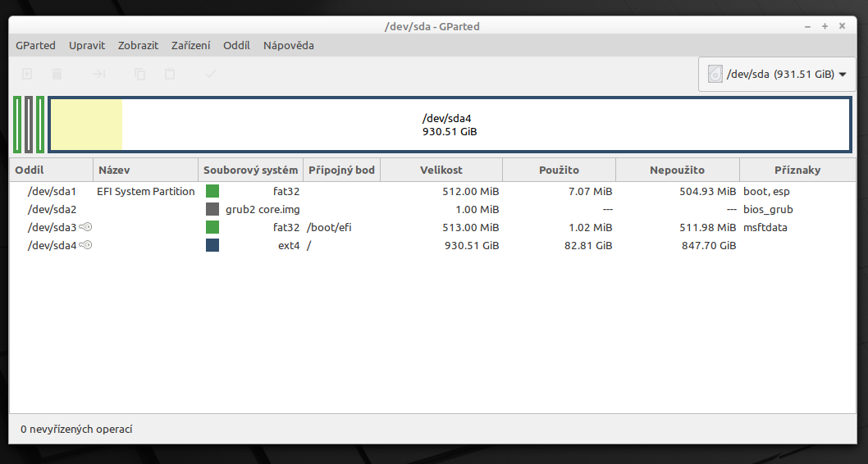Viewport: 868px width, 464px height.
Task: Select the /dev/sda4 930.51 GiB graphical partition
Action: coord(450,125)
